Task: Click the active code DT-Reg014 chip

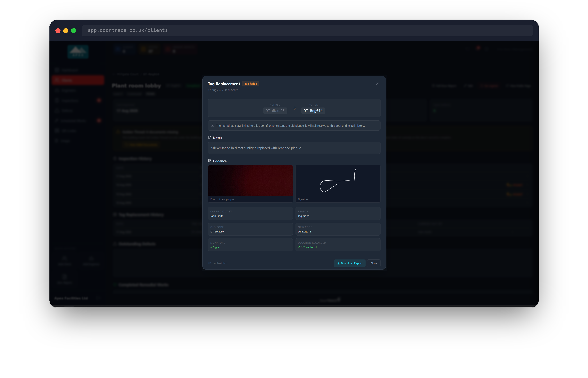Action: 313,111
